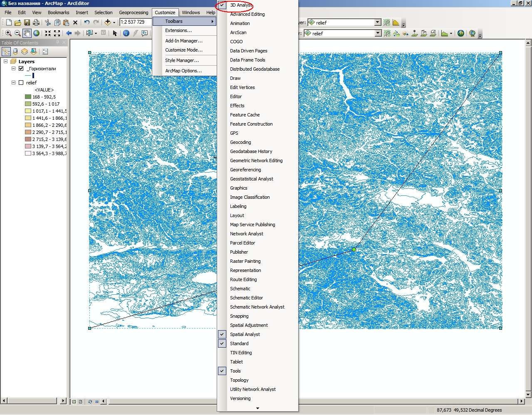Open the Geoprocessing menu
532x415 pixels.
(134, 12)
